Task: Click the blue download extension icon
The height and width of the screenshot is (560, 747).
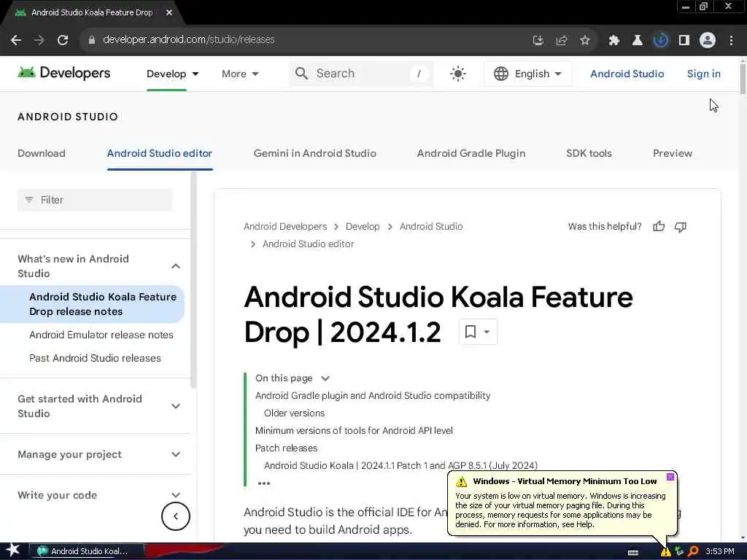Action: [x=660, y=41]
